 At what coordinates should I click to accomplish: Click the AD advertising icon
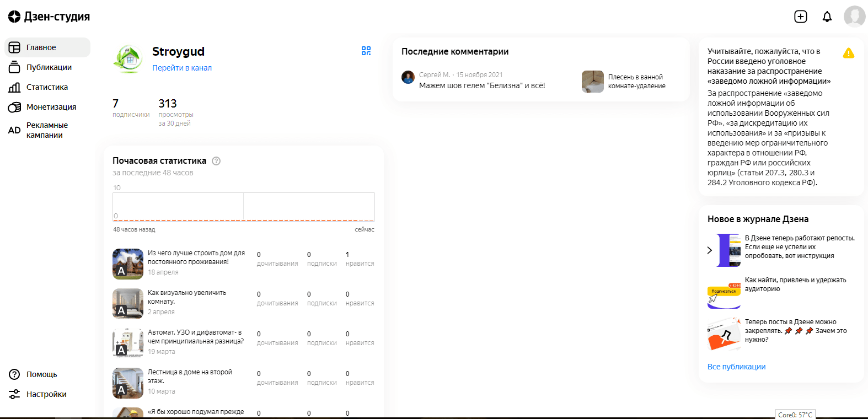[14, 130]
